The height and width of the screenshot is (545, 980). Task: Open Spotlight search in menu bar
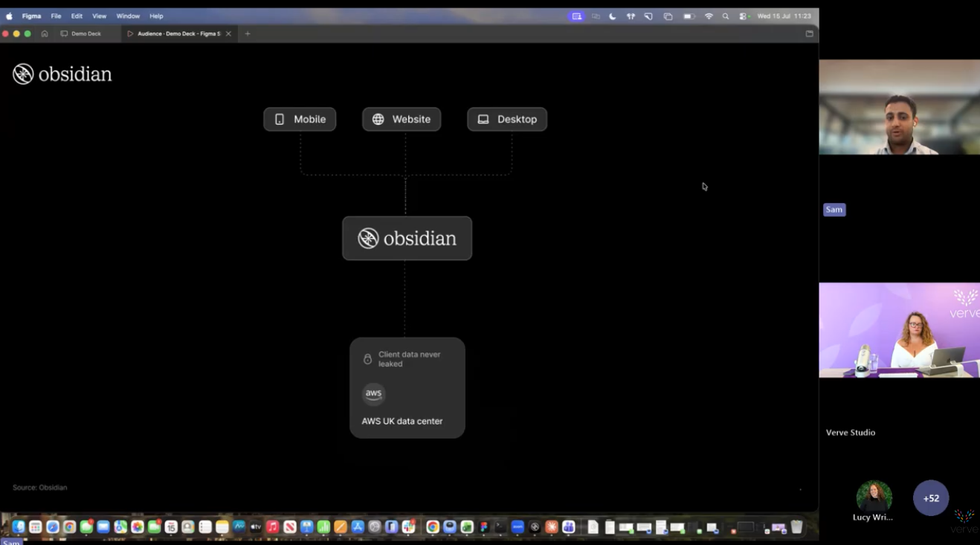pyautogui.click(x=726, y=16)
